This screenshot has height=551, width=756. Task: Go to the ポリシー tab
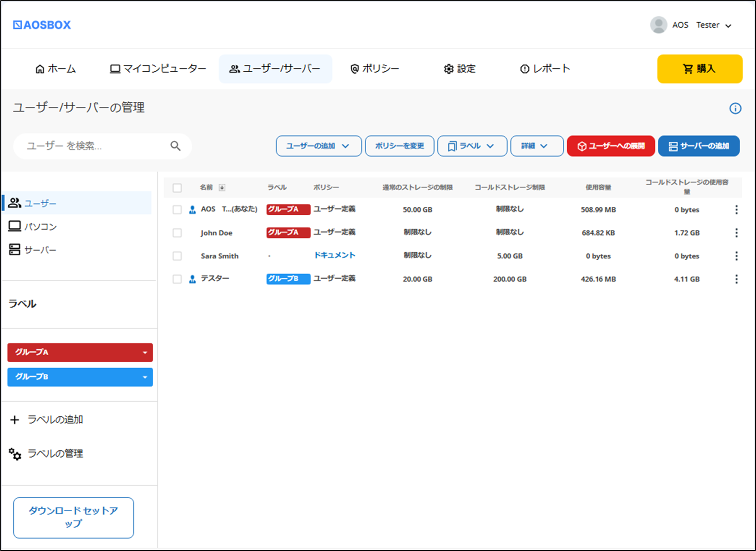375,69
